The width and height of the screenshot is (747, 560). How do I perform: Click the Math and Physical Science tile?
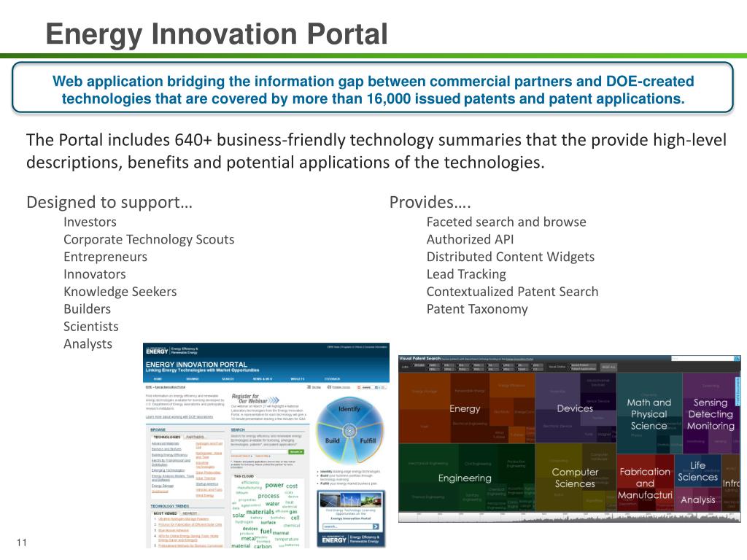649,414
